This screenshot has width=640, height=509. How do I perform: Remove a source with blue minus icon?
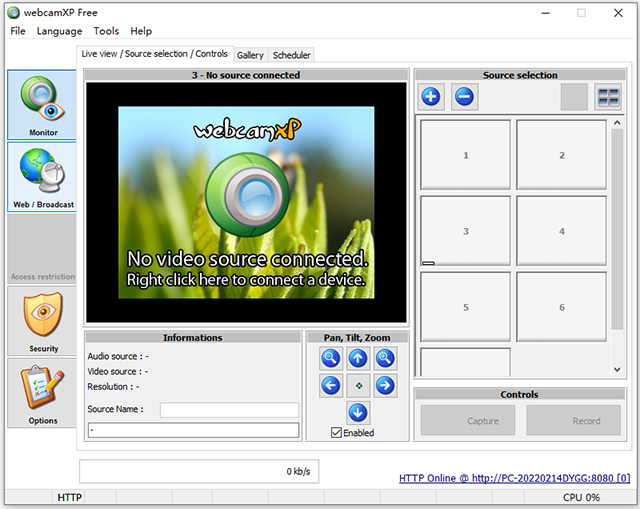tap(464, 97)
